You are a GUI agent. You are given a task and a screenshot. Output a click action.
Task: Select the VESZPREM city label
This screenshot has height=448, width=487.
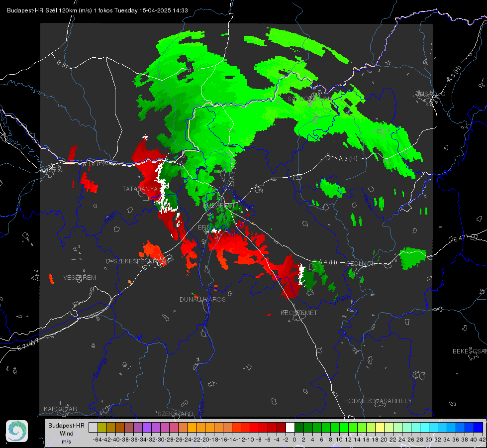click(80, 278)
